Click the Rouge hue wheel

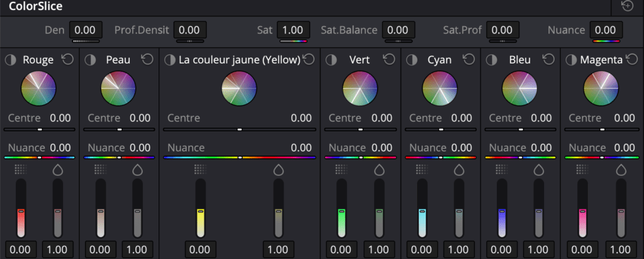point(38,88)
